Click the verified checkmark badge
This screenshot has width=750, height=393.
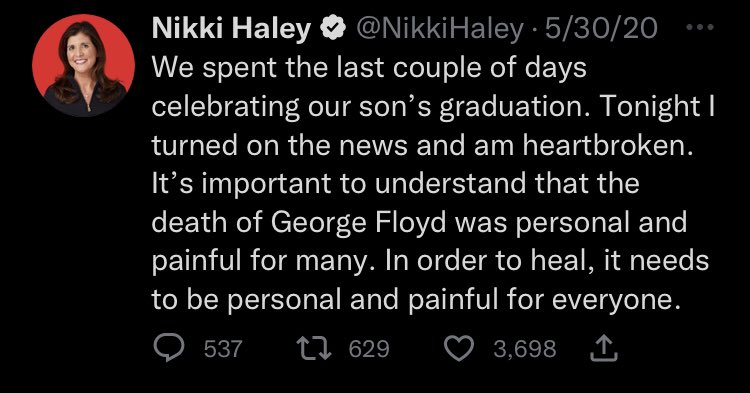pyautogui.click(x=333, y=29)
